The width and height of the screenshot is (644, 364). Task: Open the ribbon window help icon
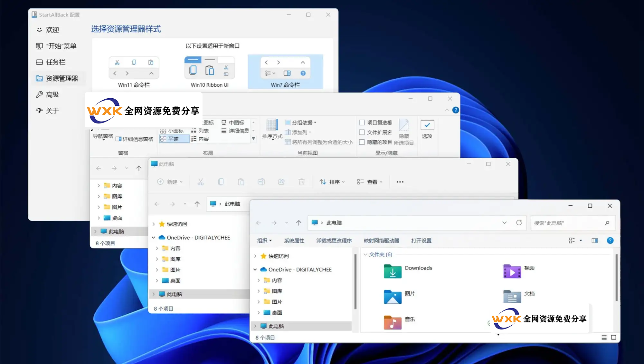tap(456, 110)
